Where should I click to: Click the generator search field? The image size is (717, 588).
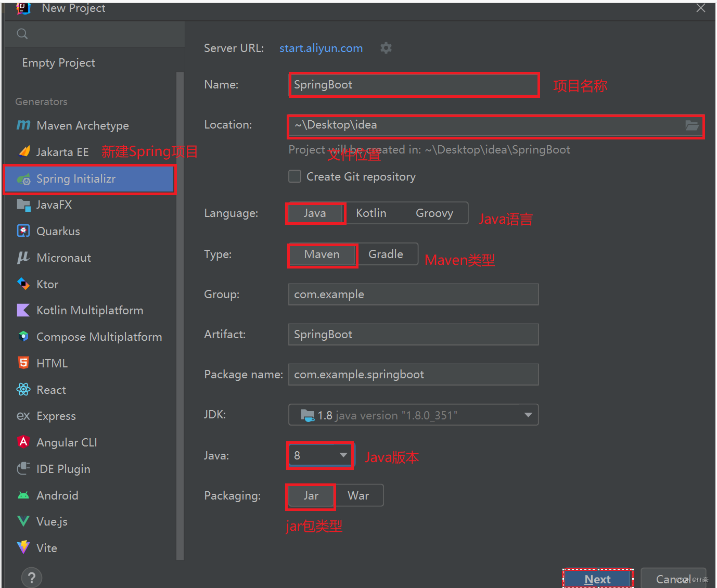(95, 34)
